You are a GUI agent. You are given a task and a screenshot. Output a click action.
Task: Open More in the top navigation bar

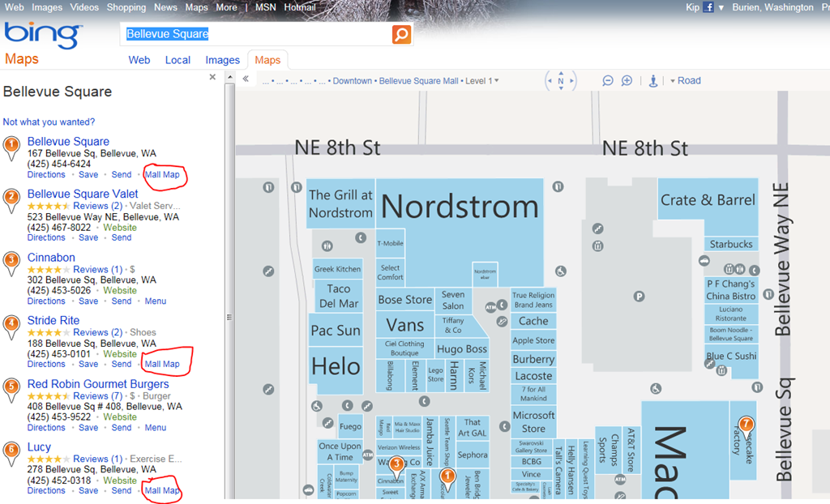tap(226, 7)
